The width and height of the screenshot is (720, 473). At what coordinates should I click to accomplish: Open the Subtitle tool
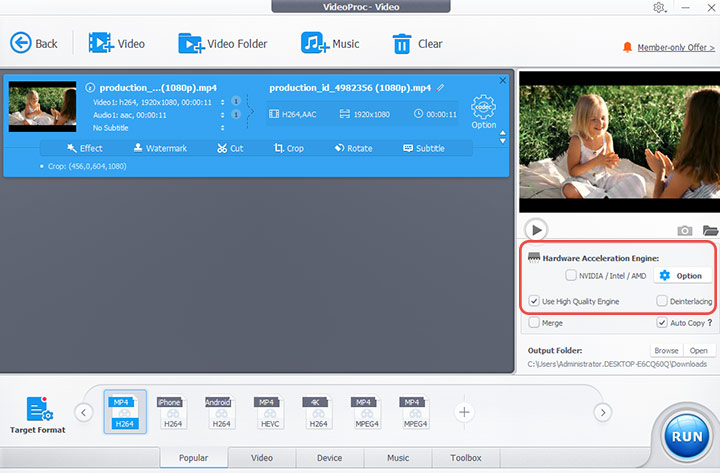click(x=424, y=148)
